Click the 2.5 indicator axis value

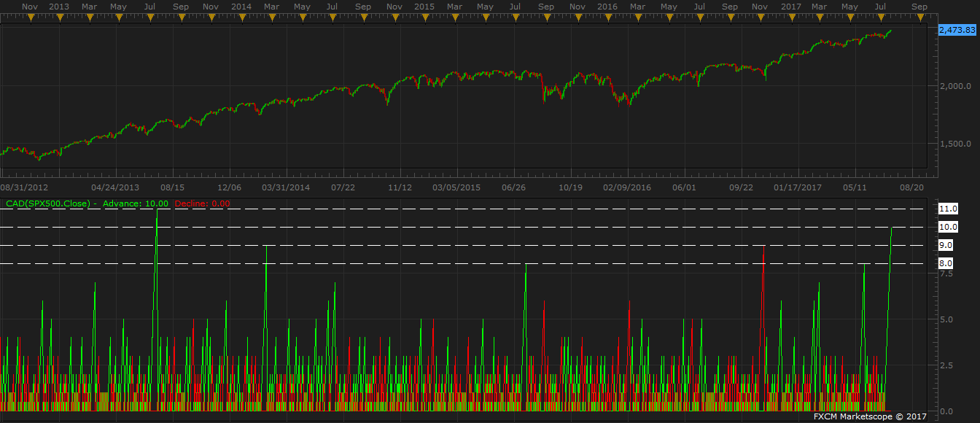point(946,365)
